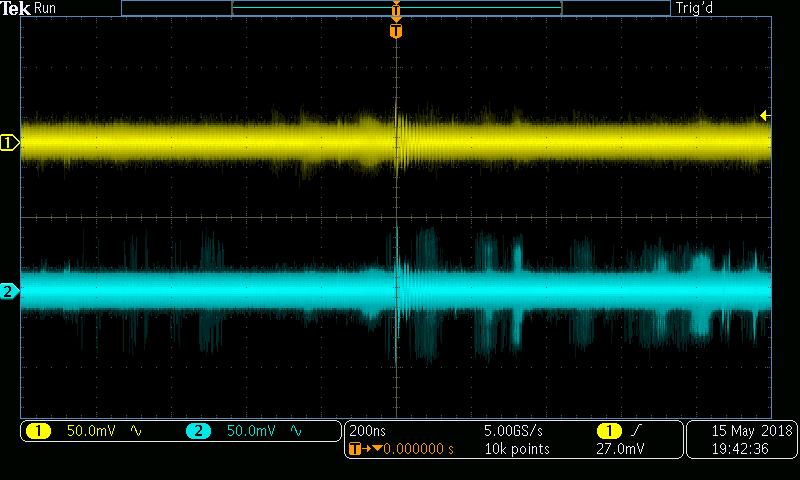Viewport: 800px width, 480px height.
Task: Click the 19:42:36 time readout
Action: point(740,449)
